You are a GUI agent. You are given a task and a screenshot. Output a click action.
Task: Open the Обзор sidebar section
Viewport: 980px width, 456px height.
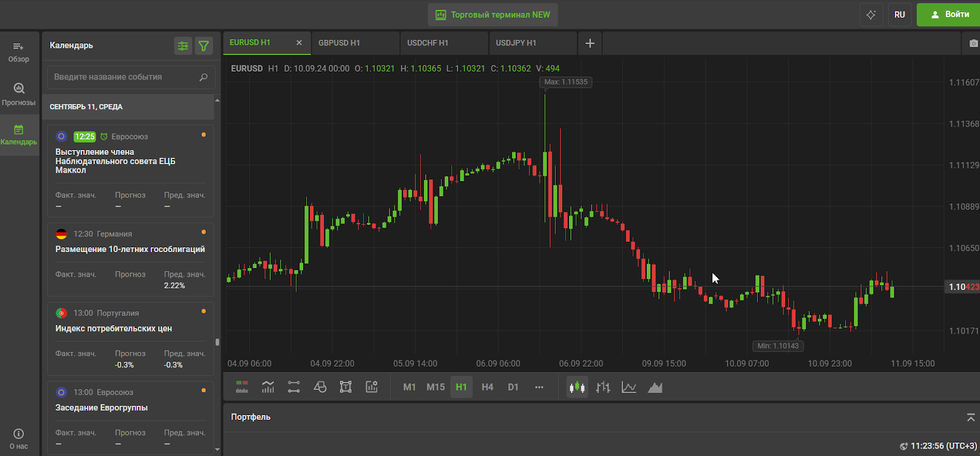click(18, 52)
